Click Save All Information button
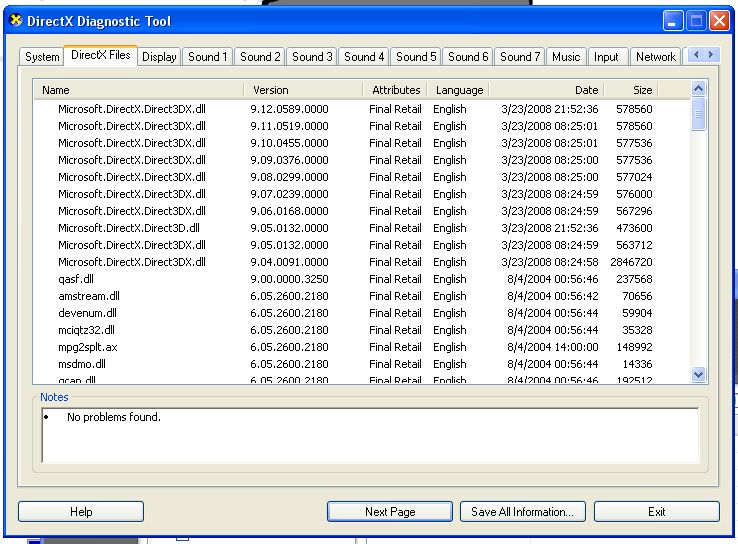This screenshot has width=738, height=544. 522,512
